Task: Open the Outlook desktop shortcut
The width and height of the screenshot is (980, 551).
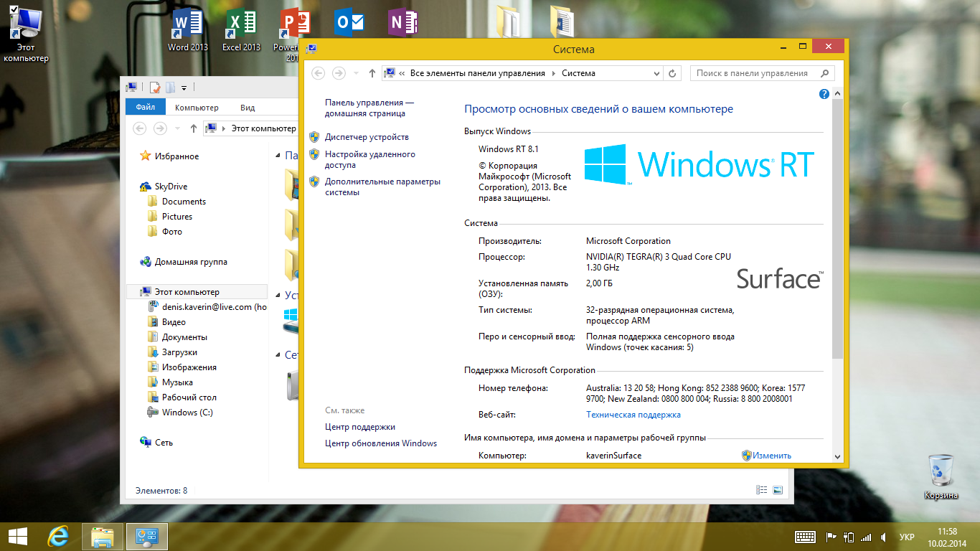Action: click(x=349, y=24)
